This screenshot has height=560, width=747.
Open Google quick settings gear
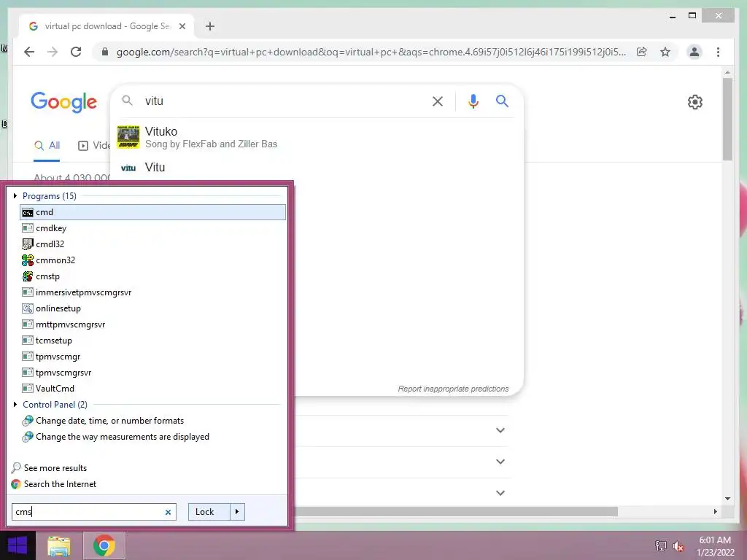pyautogui.click(x=694, y=102)
